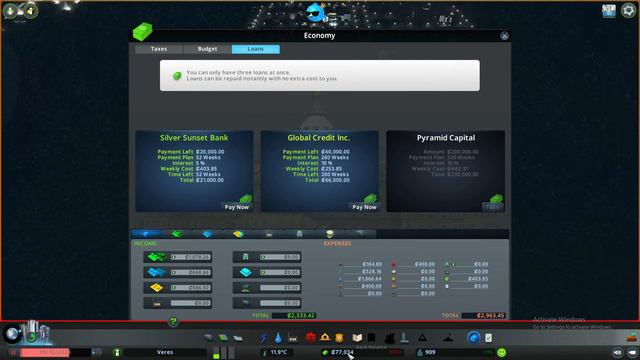Switch to the Budget tab
This screenshot has height=360, width=640.
(x=207, y=49)
